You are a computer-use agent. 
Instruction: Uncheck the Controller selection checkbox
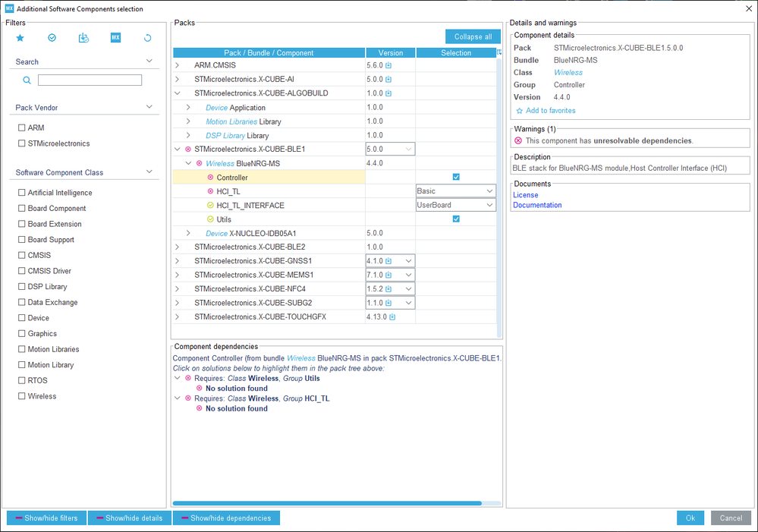(x=456, y=177)
